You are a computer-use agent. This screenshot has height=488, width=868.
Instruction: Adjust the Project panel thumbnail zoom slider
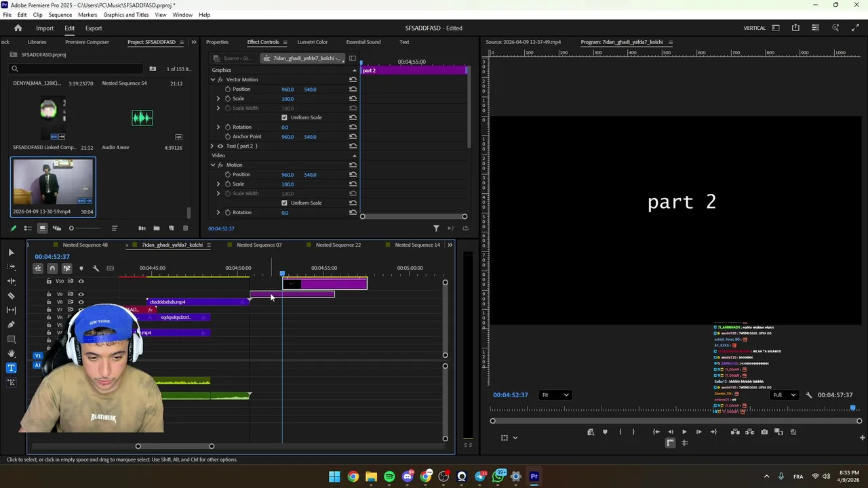tap(71, 228)
